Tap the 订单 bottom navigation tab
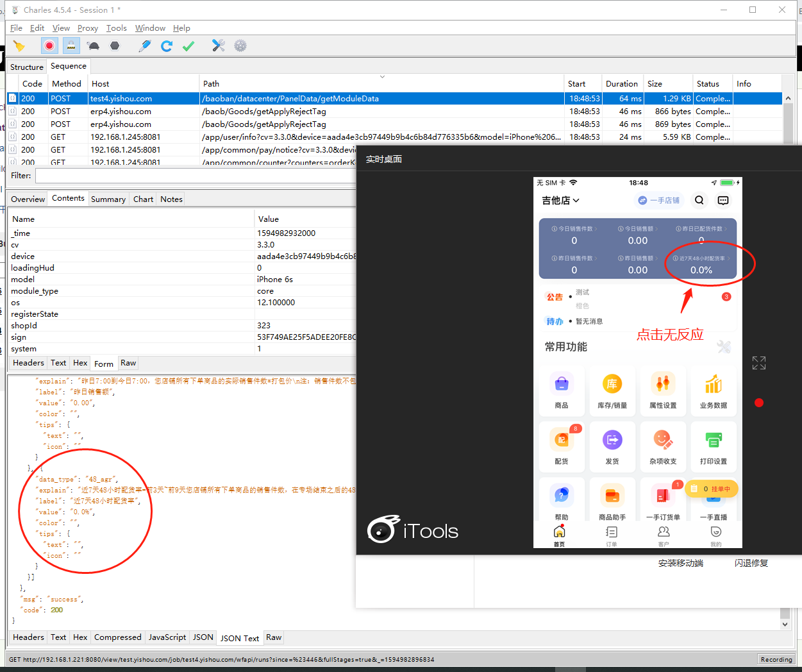 [612, 536]
